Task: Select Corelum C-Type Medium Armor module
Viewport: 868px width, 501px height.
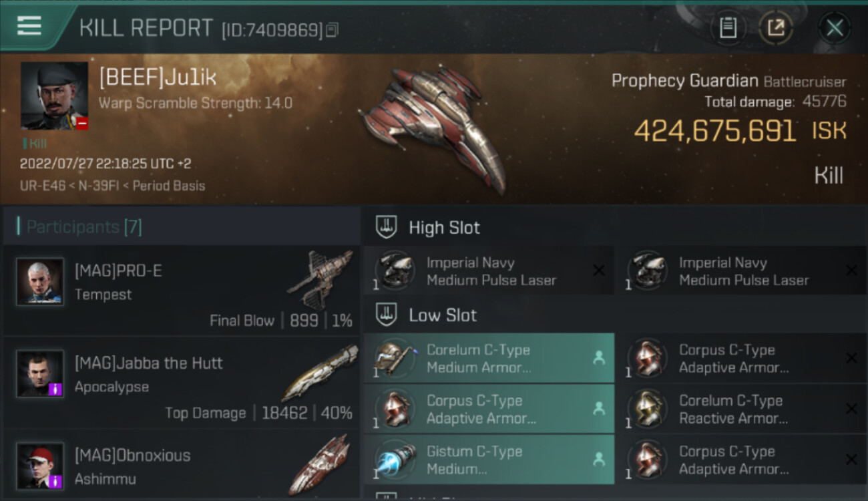Action: 489,358
